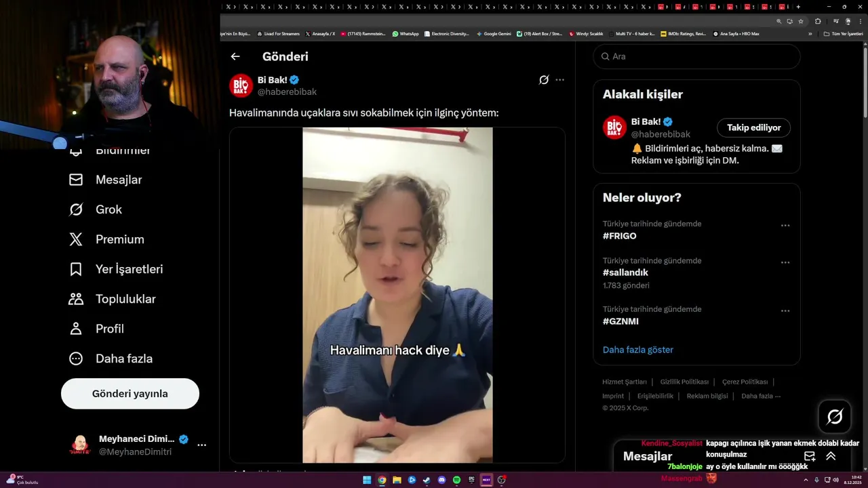The width and height of the screenshot is (868, 488).
Task: Open Spotify from the taskbar
Action: pos(456,480)
